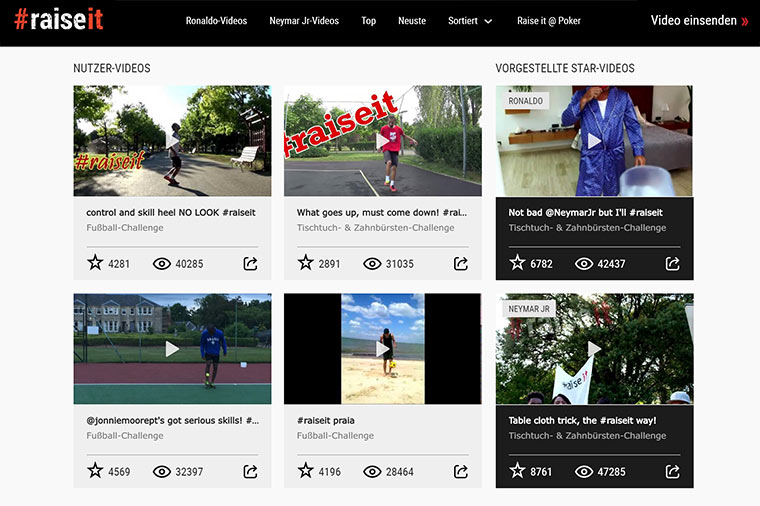Star the '#raiseit praia' video

[x=306, y=471]
